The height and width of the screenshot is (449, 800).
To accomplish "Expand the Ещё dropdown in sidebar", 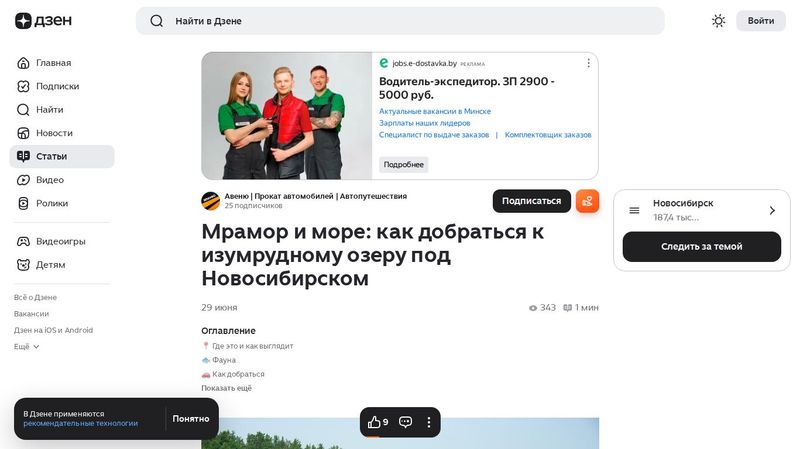I will click(27, 346).
